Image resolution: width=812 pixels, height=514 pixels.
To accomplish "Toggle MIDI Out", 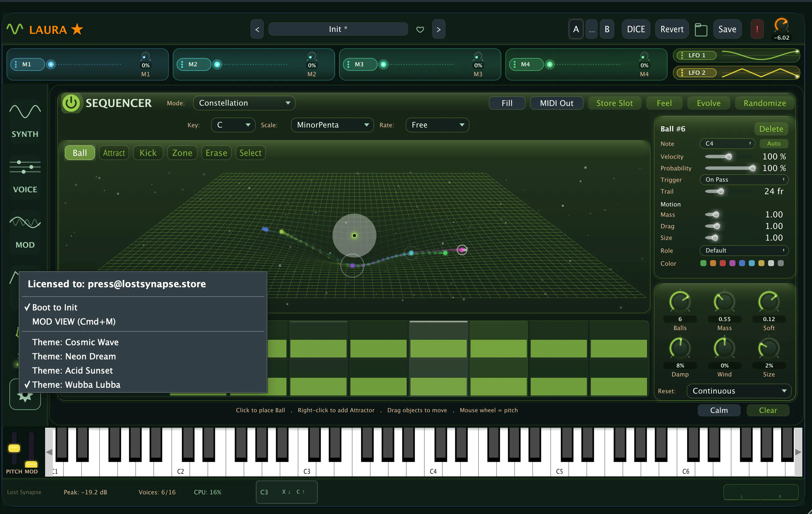I will [x=556, y=103].
